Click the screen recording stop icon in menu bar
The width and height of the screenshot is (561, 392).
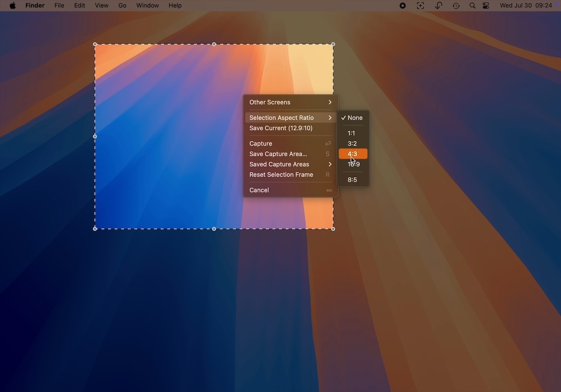click(x=403, y=6)
